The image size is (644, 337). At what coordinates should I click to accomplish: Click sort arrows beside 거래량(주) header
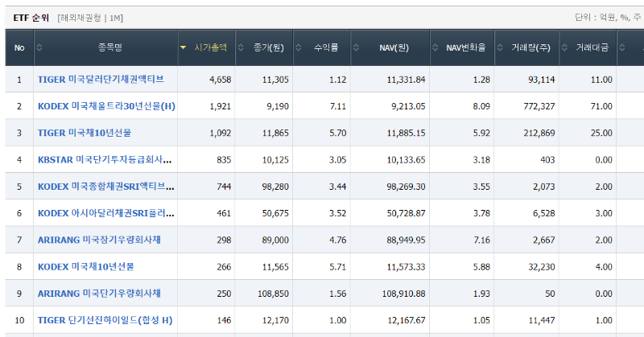pos(500,47)
